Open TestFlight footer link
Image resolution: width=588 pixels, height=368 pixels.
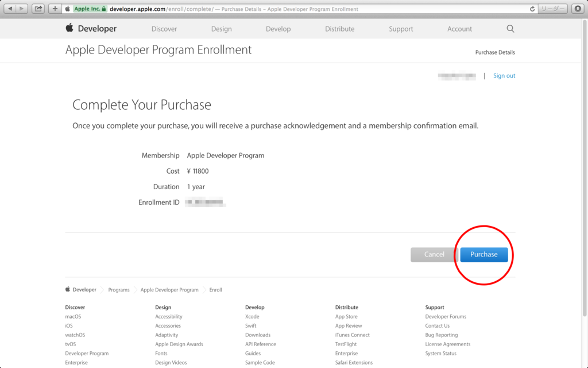346,344
